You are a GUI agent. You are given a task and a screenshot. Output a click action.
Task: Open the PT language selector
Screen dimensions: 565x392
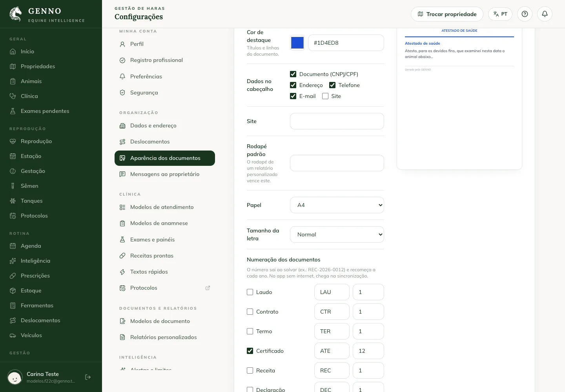click(x=500, y=14)
